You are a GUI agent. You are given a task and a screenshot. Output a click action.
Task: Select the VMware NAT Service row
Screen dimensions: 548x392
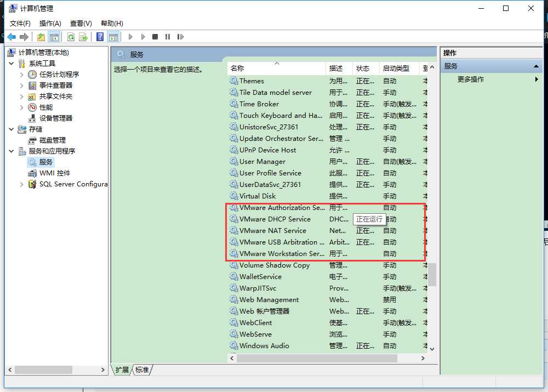[x=328, y=231]
